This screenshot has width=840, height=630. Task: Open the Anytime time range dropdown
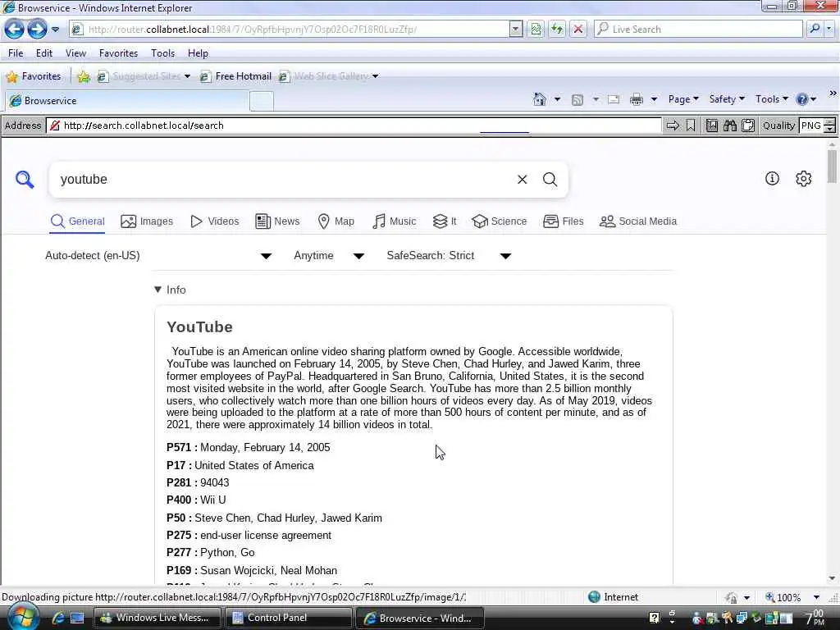click(x=329, y=256)
